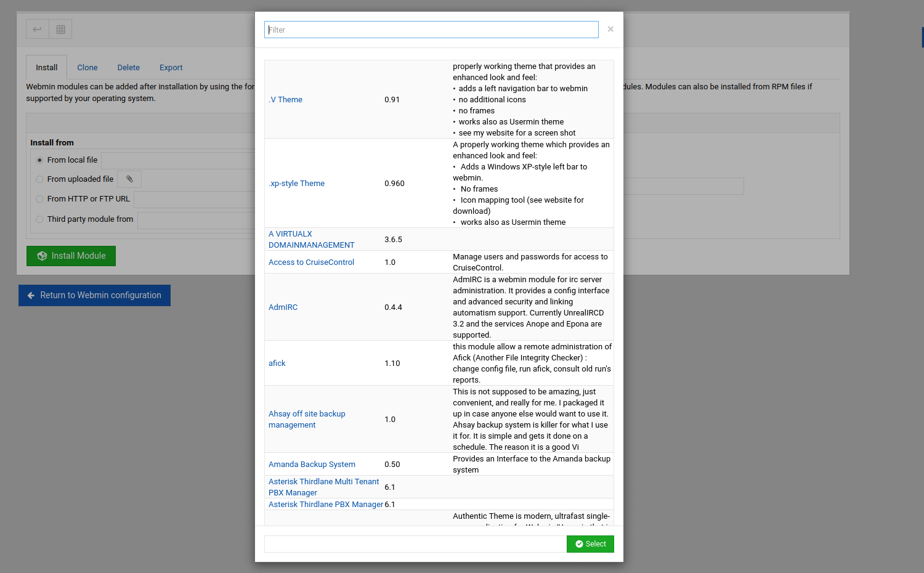Click the green Install Module button
Screen dimensions: 924x573
pos(71,256)
